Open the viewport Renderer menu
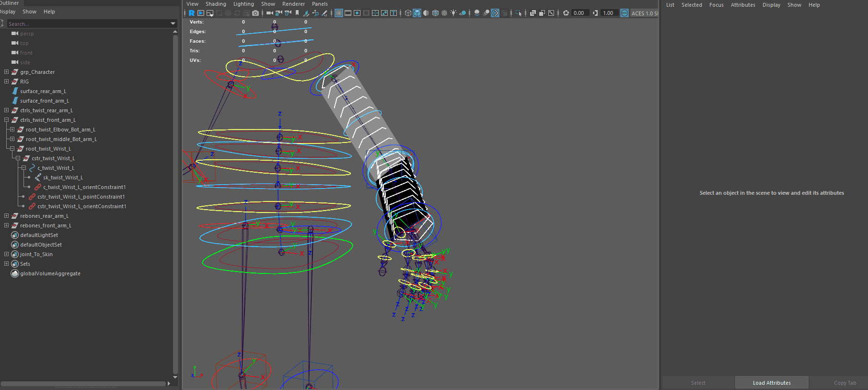The width and height of the screenshot is (868, 390). click(x=293, y=4)
